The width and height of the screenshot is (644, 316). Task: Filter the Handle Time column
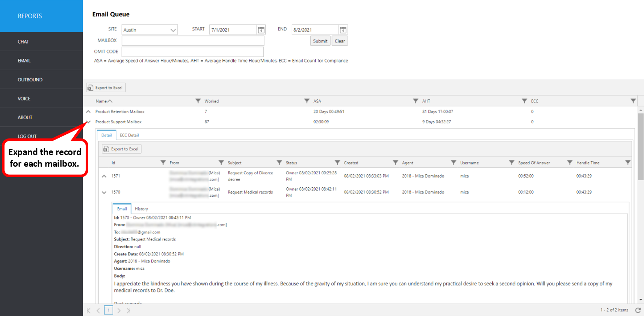click(x=627, y=163)
